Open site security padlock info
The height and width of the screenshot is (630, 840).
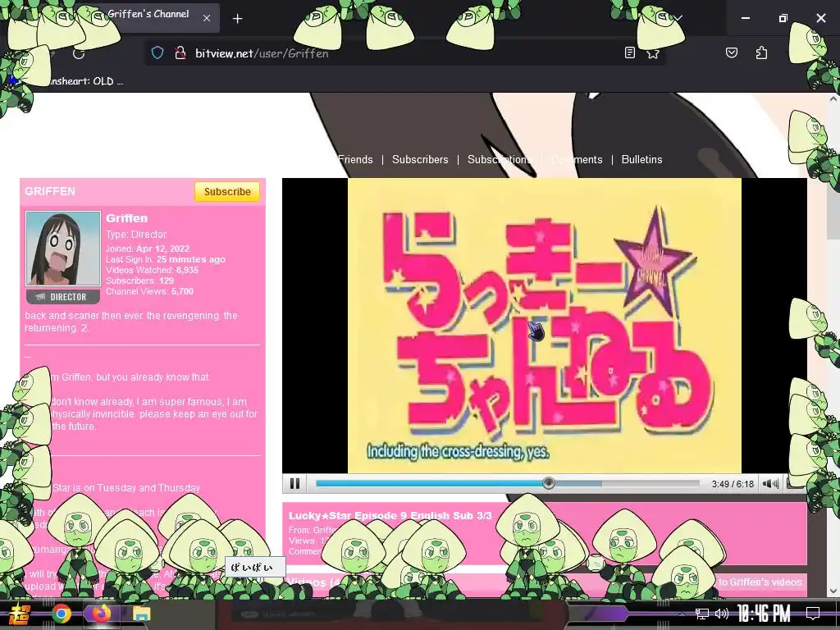[x=180, y=52]
